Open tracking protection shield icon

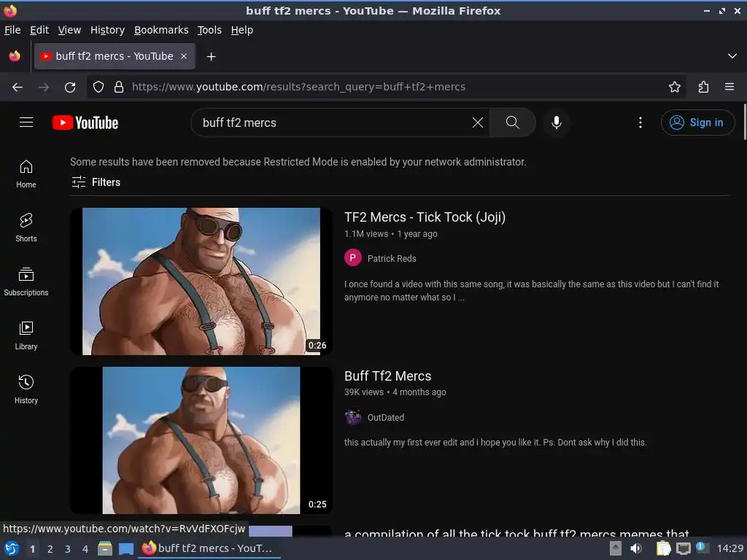tap(98, 87)
